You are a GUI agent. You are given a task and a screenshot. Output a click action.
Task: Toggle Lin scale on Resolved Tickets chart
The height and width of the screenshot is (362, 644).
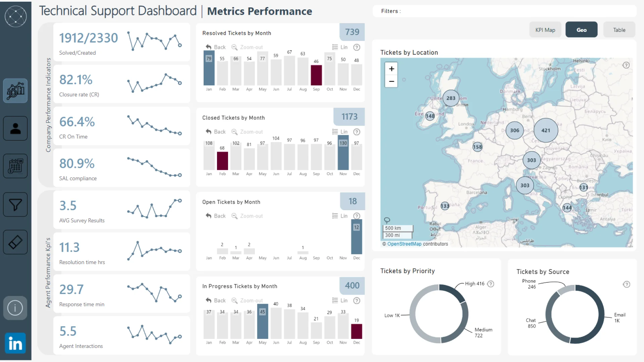tap(340, 47)
